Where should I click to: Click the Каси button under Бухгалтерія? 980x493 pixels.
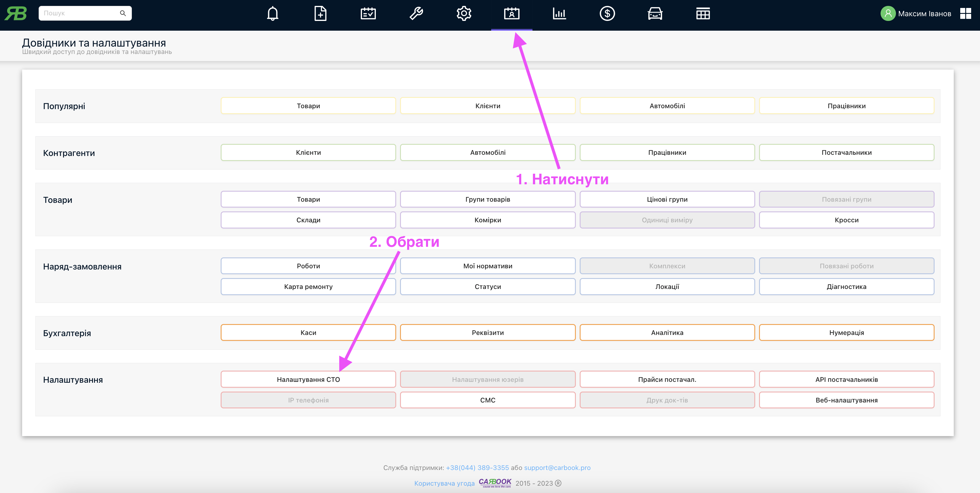pos(308,333)
